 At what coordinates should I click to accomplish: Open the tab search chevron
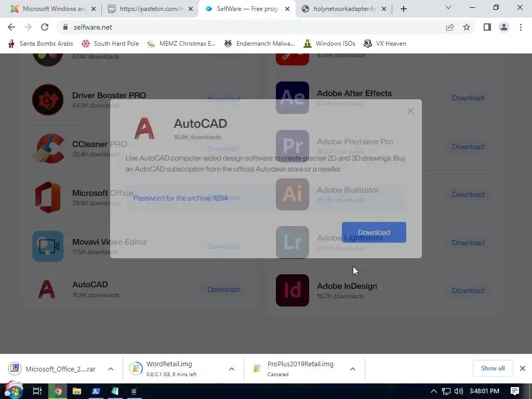tap(448, 7)
